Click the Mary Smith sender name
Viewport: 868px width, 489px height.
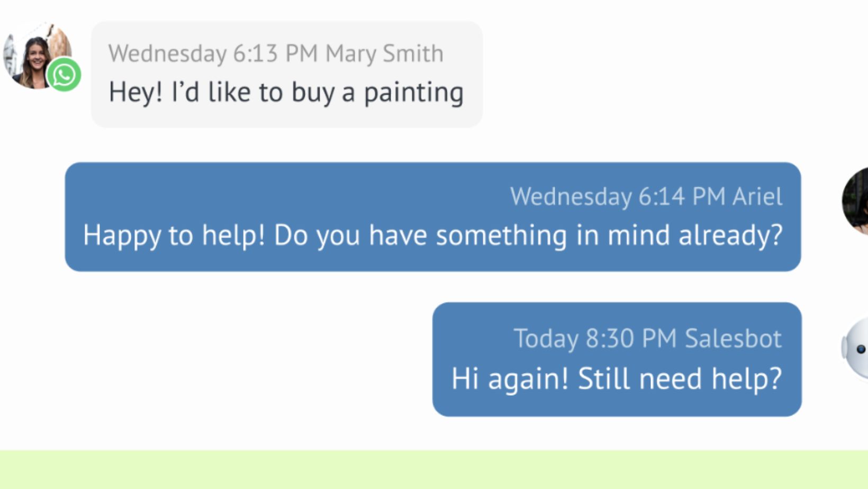[384, 53]
